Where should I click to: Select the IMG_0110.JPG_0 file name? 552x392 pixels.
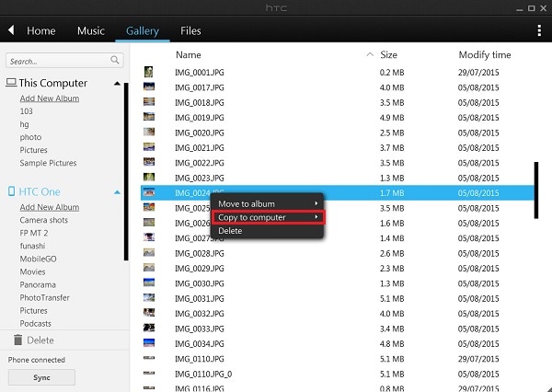click(203, 374)
